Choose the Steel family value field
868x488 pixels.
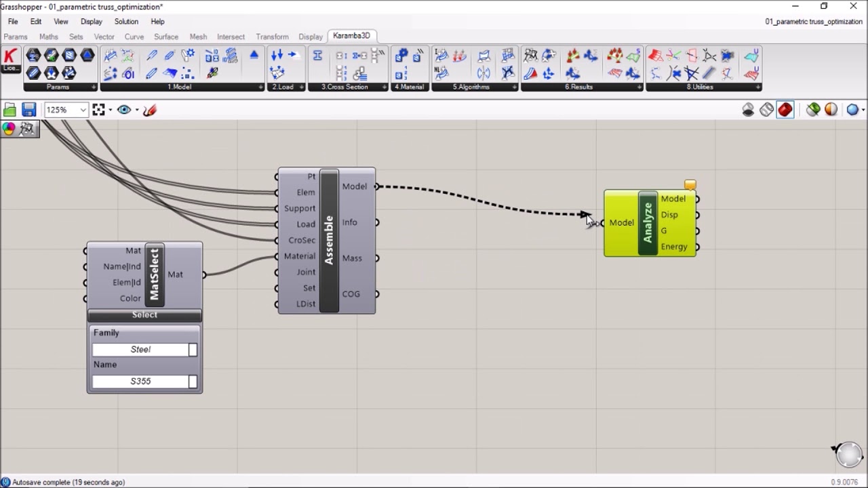[x=140, y=350]
